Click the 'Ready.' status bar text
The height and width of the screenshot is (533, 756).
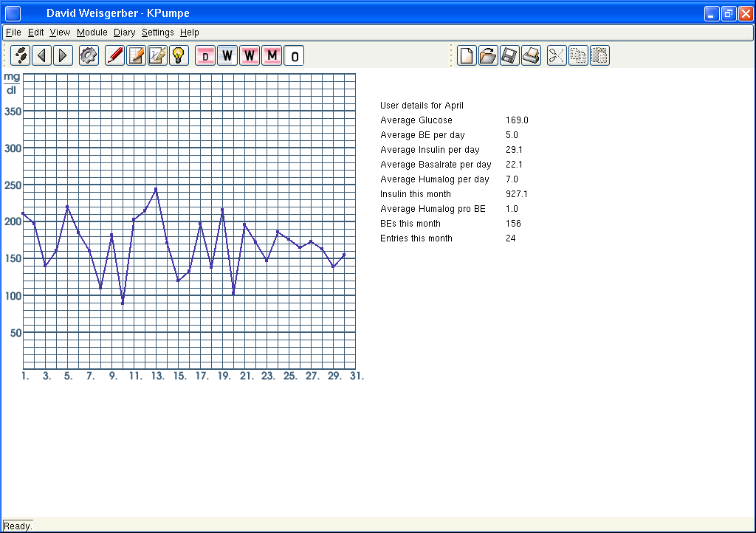(18, 526)
